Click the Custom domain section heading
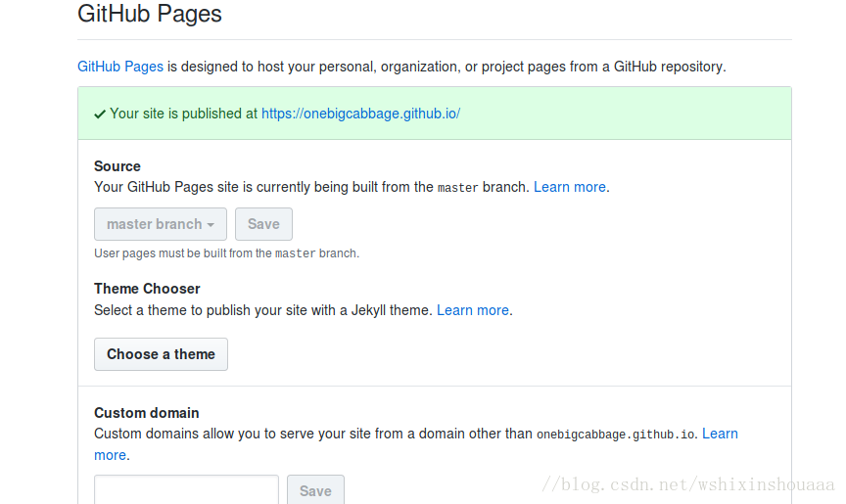846x504 pixels. 146,413
